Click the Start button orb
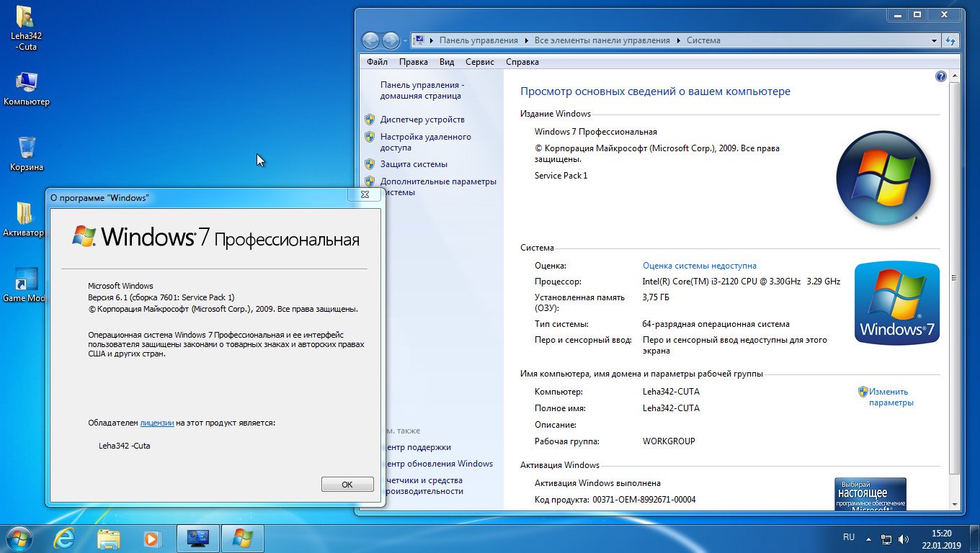 coord(19,538)
